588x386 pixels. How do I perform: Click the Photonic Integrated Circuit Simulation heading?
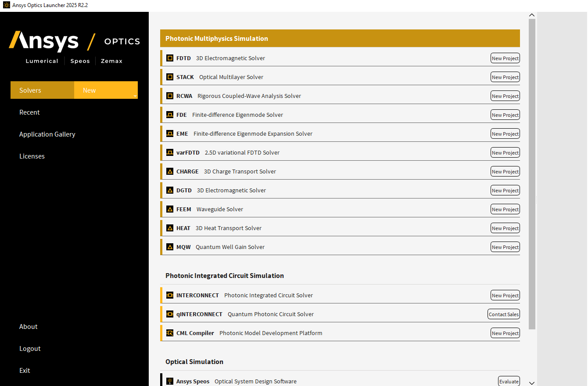pyautogui.click(x=225, y=276)
